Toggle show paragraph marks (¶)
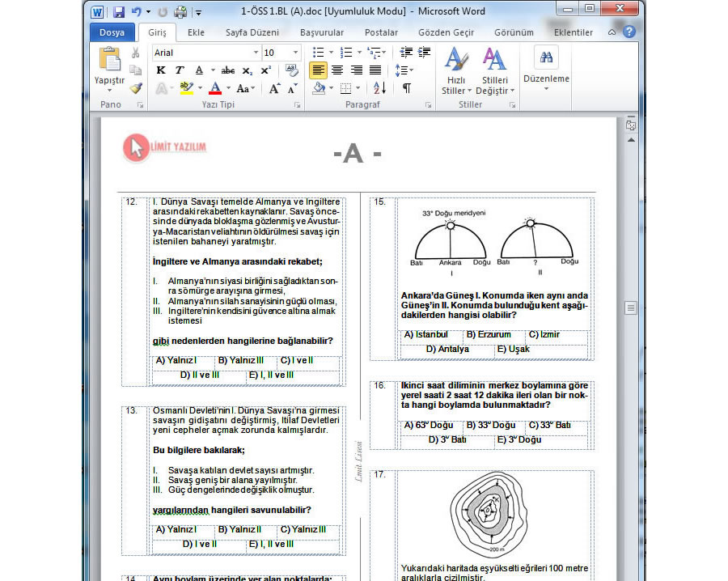This screenshot has height=581, width=728. (x=406, y=88)
